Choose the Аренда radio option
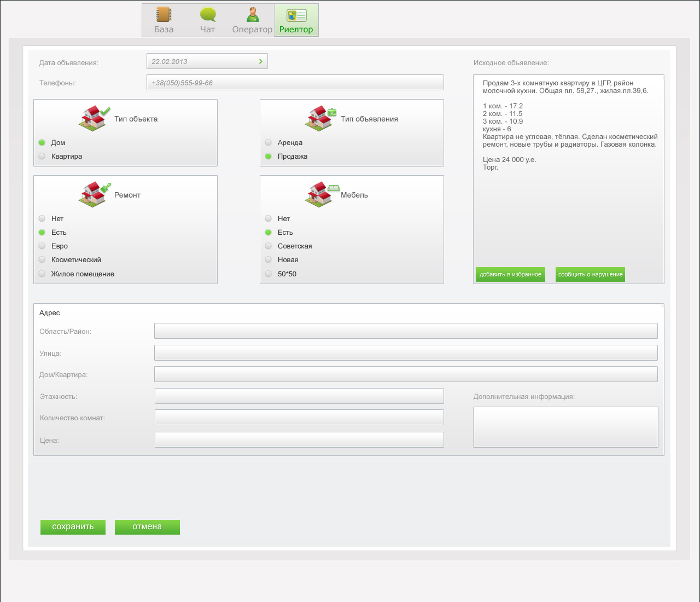The image size is (700, 602). tap(269, 142)
